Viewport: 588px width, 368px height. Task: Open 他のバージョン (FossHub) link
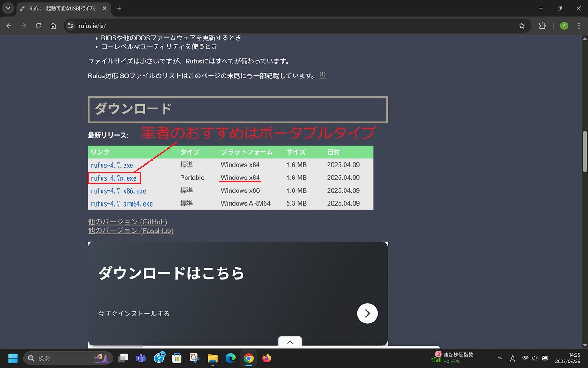[x=130, y=230]
